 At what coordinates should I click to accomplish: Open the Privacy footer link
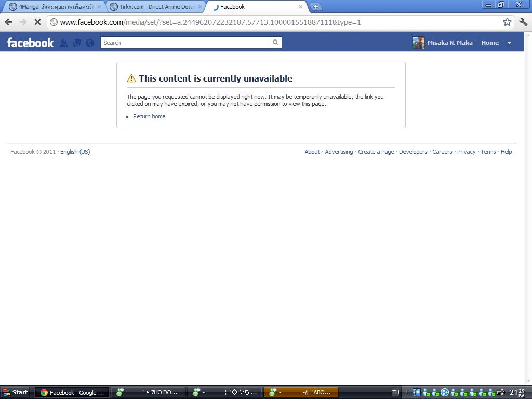pos(466,152)
